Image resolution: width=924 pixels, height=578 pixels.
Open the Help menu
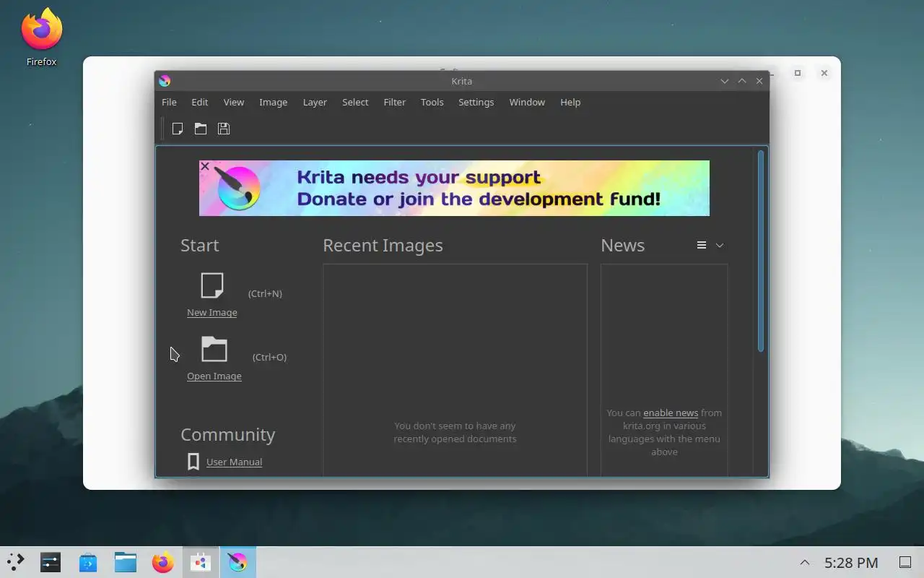click(x=570, y=102)
